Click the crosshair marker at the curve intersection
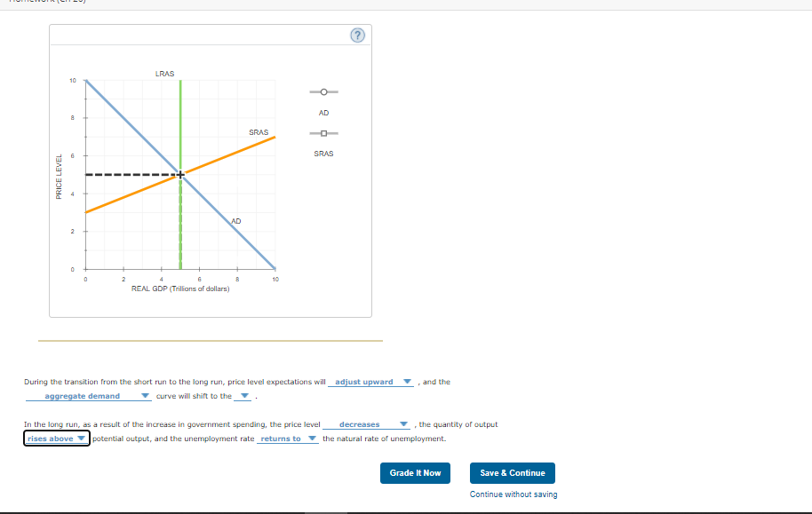The height and width of the screenshot is (514, 812). click(180, 175)
